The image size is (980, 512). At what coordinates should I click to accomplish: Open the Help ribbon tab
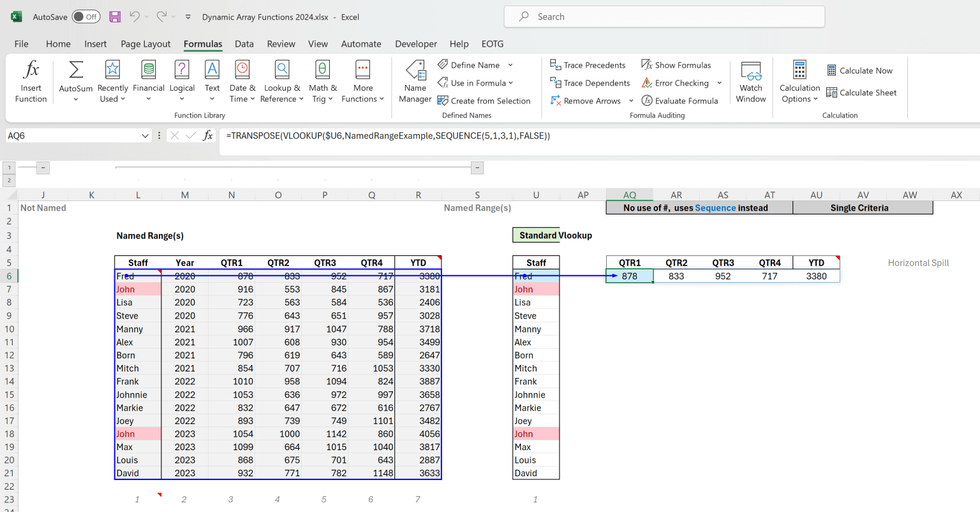pyautogui.click(x=459, y=43)
